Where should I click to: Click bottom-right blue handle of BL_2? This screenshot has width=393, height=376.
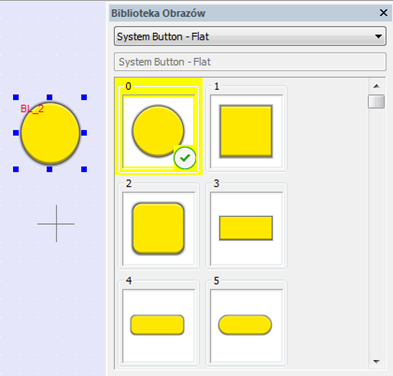click(x=84, y=169)
